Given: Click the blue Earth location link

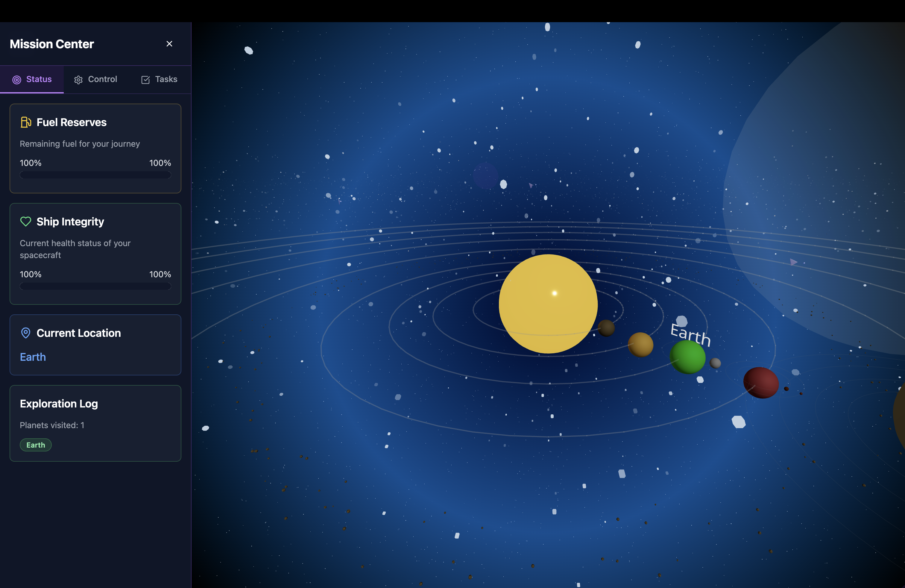Looking at the screenshot, I should (33, 357).
